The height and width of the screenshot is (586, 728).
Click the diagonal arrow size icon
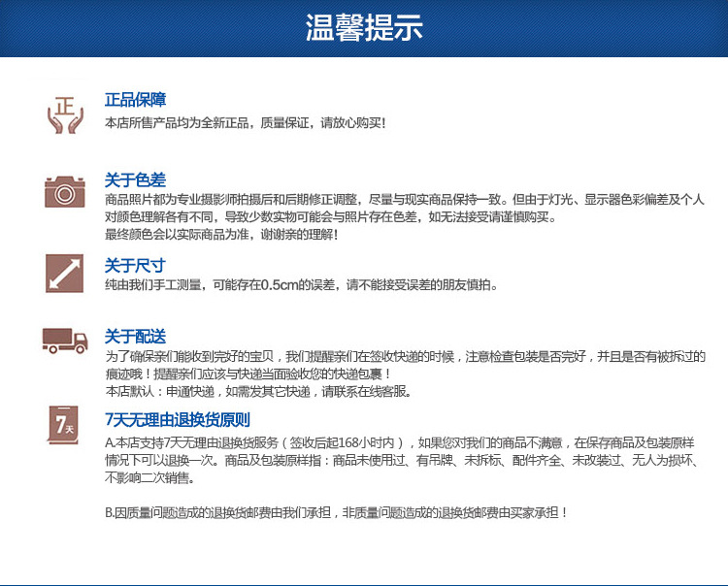pos(66,273)
